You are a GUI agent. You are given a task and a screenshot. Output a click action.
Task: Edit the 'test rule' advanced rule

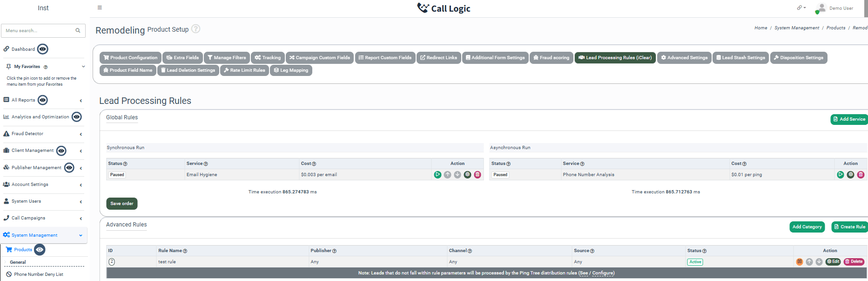click(833, 262)
